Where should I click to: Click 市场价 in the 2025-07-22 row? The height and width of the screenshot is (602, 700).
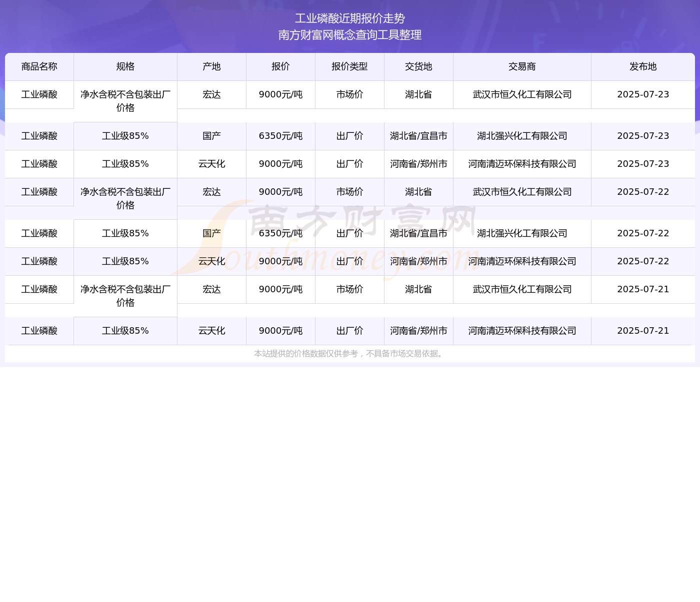pos(350,192)
